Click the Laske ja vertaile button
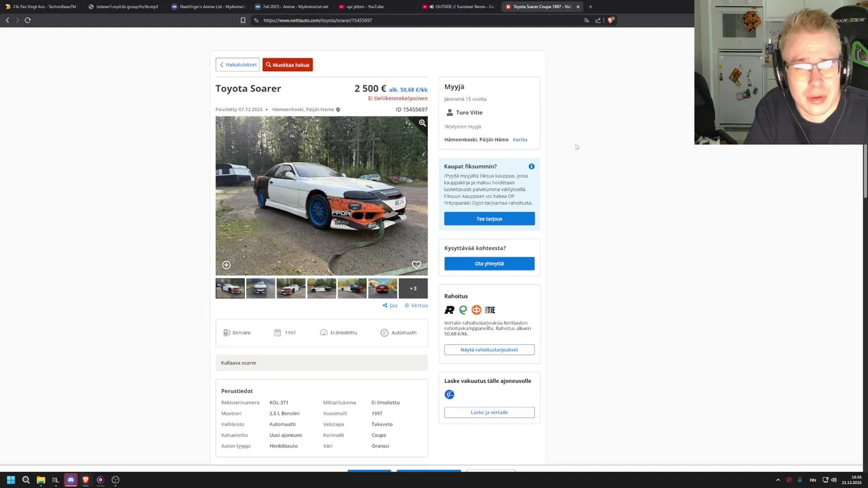The image size is (868, 488). pos(489,412)
